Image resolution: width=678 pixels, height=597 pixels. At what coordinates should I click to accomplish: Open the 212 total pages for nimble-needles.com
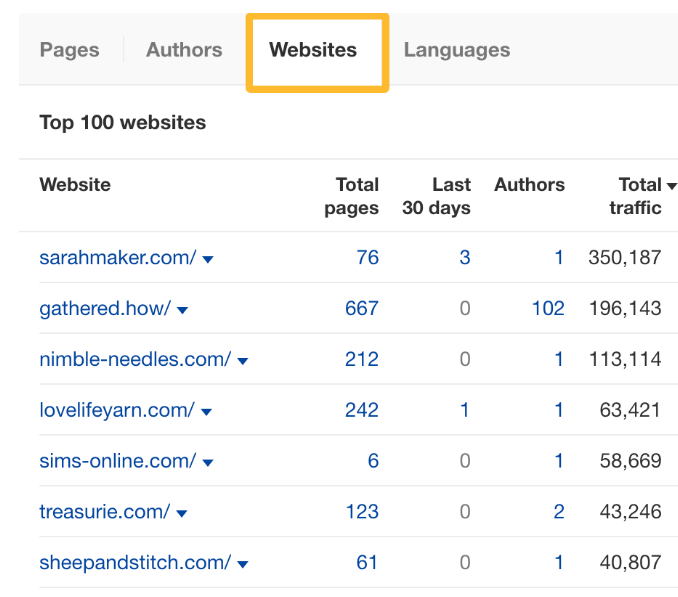(x=361, y=360)
